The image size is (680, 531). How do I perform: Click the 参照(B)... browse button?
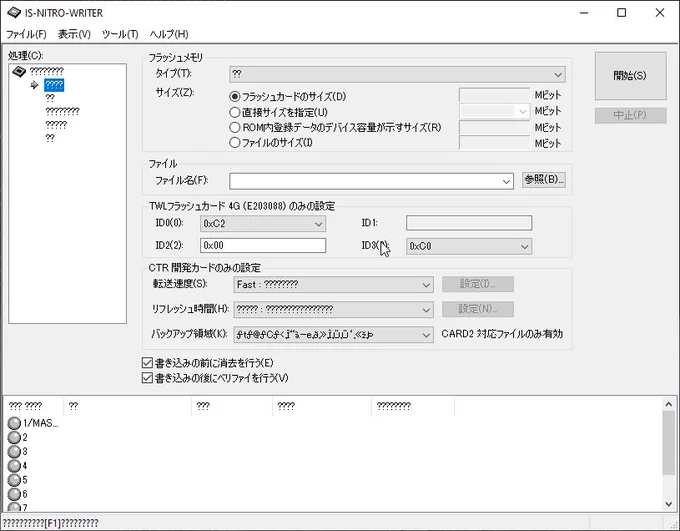[x=544, y=180]
